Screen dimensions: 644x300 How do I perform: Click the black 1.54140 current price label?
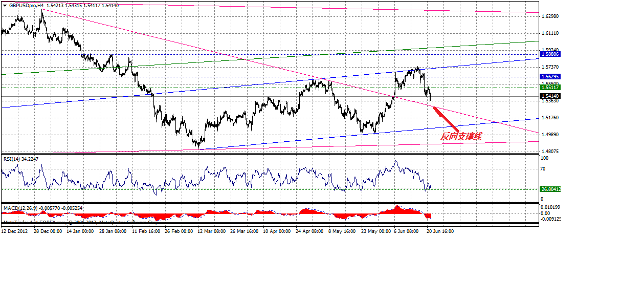point(550,96)
